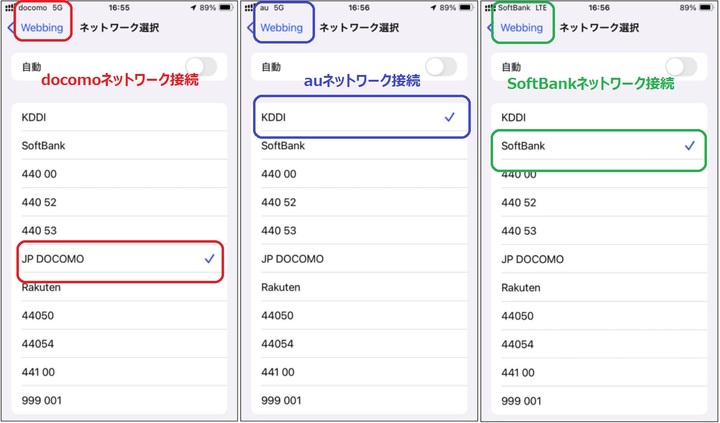Choose 999 001 in docomo screen
This screenshot has width=720, height=423.
(x=119, y=400)
